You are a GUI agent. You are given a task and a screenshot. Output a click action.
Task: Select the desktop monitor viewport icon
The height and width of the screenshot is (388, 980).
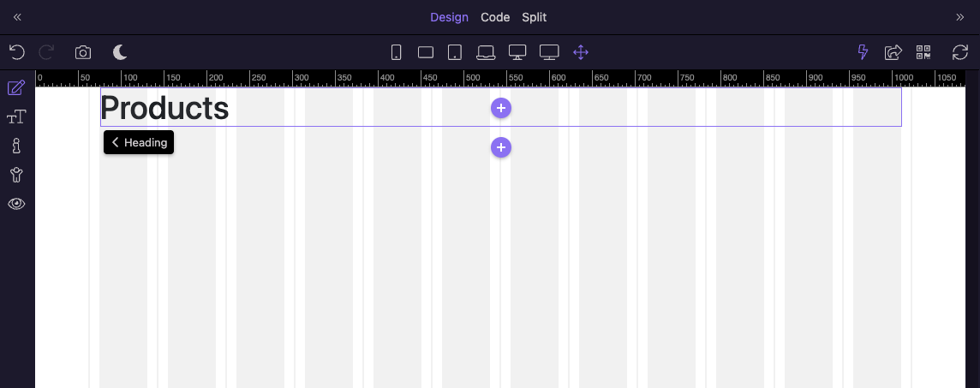[x=517, y=52]
